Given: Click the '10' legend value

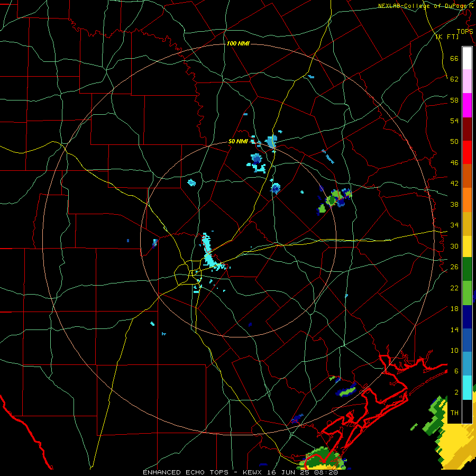Looking at the screenshot, I should (x=454, y=350).
